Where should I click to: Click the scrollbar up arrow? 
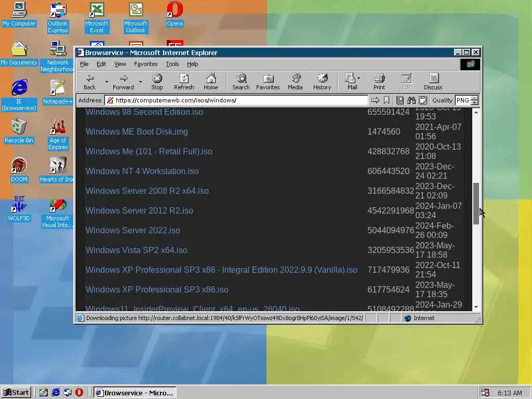coord(476,112)
